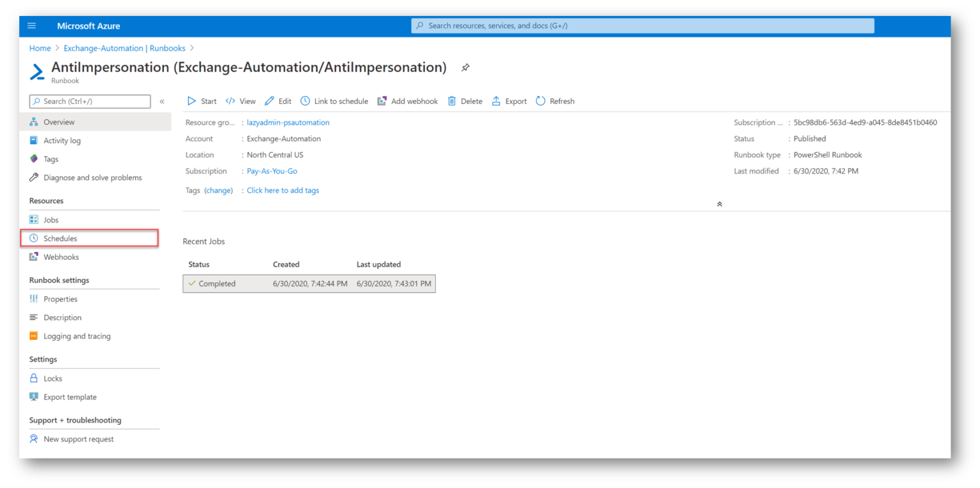Viewport: 980px width, 488px height.
Task: Collapse the essentials section with the up chevrons
Action: coord(719,204)
